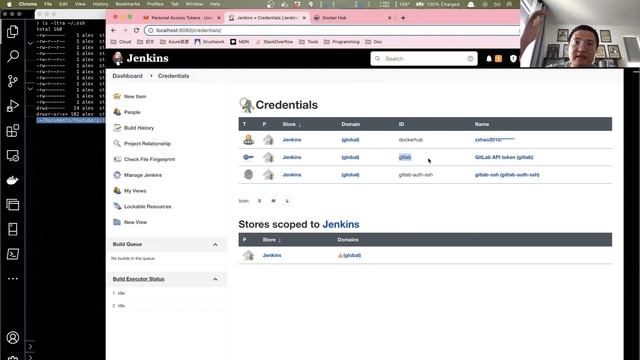
Task: Open VS Code Remote Explorer icon
Action: pos(13,156)
